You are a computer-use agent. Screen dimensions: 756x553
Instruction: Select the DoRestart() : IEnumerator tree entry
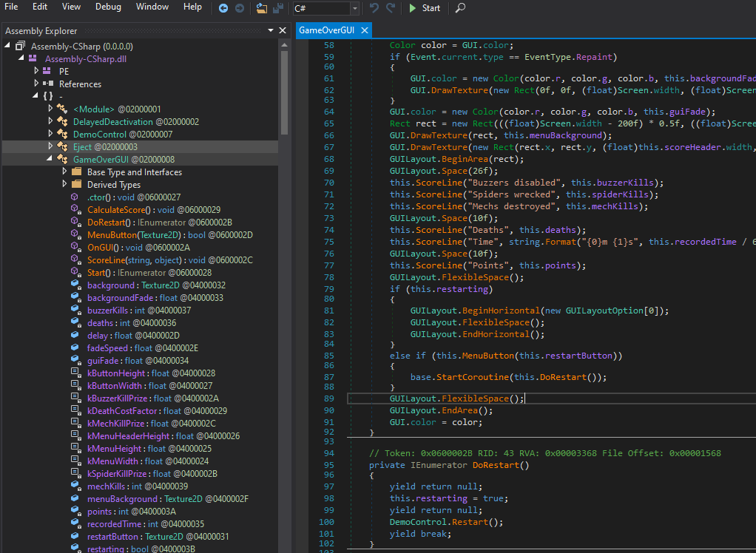point(160,222)
